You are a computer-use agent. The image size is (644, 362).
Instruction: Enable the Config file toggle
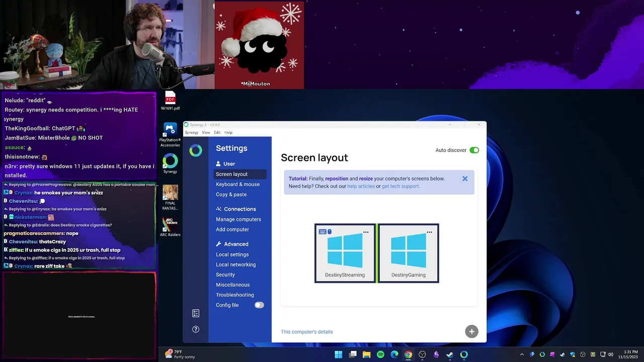(x=259, y=305)
